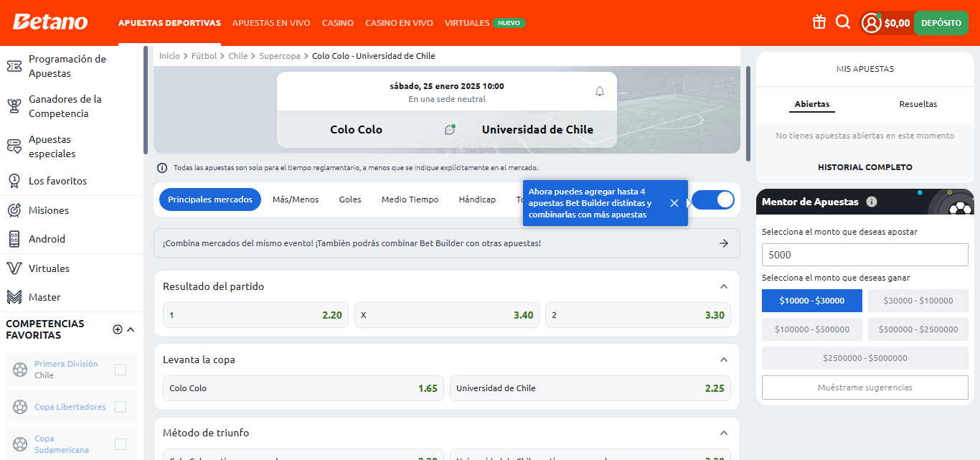The height and width of the screenshot is (460, 980).
Task: Select the $2500000 - $5000000 win range
Action: pos(865,358)
